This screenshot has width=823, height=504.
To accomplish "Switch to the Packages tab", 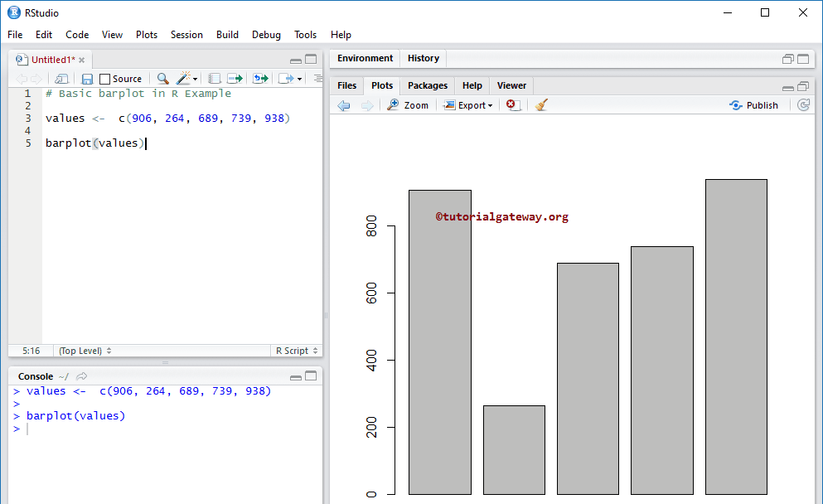I will coord(427,85).
